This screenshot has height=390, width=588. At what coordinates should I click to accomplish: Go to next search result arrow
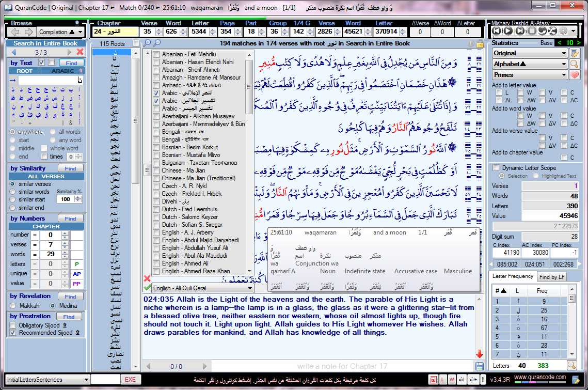pyautogui.click(x=69, y=52)
